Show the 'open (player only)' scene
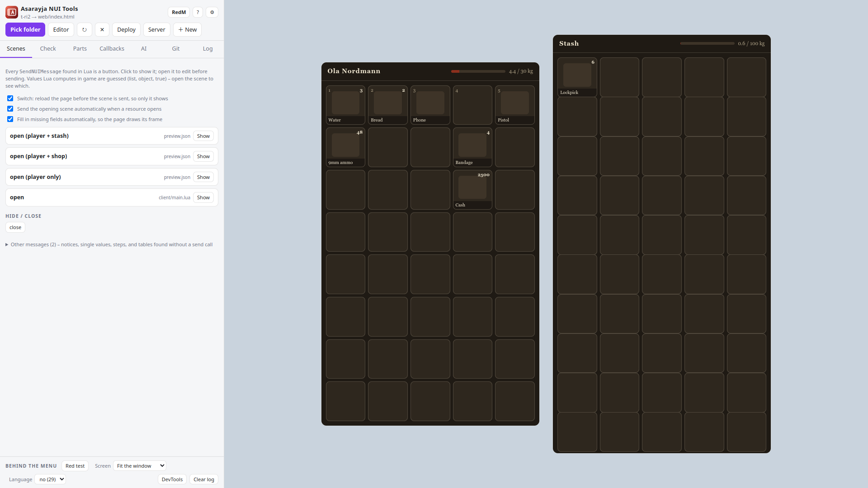This screenshot has width=868, height=488. point(203,177)
